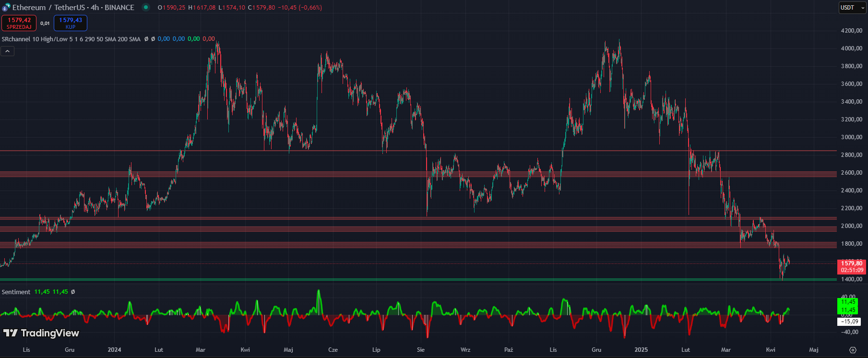Click the 2025 label on time axis
Viewport: 868px width, 358px height.
pyautogui.click(x=641, y=350)
